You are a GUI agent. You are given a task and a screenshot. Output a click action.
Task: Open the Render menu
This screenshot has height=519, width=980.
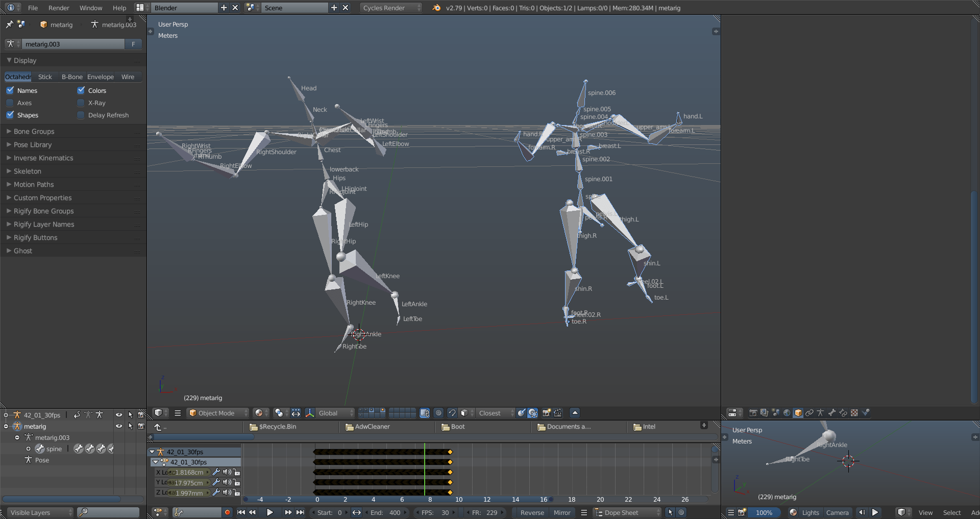(59, 8)
